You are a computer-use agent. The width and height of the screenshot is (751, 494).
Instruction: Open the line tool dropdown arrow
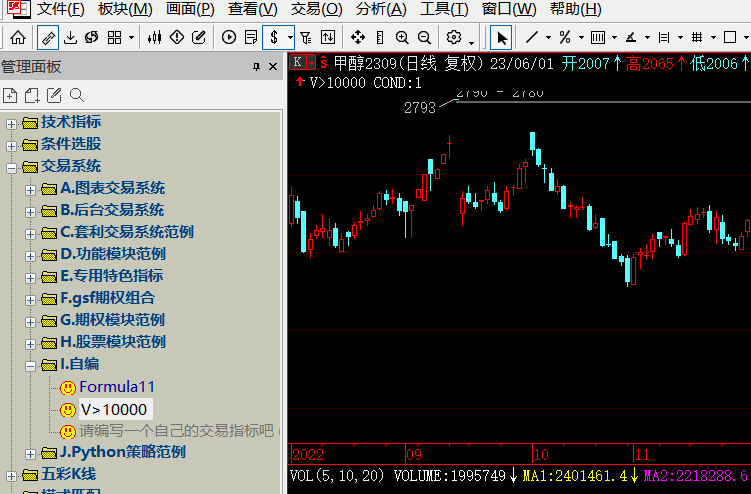[x=548, y=37]
